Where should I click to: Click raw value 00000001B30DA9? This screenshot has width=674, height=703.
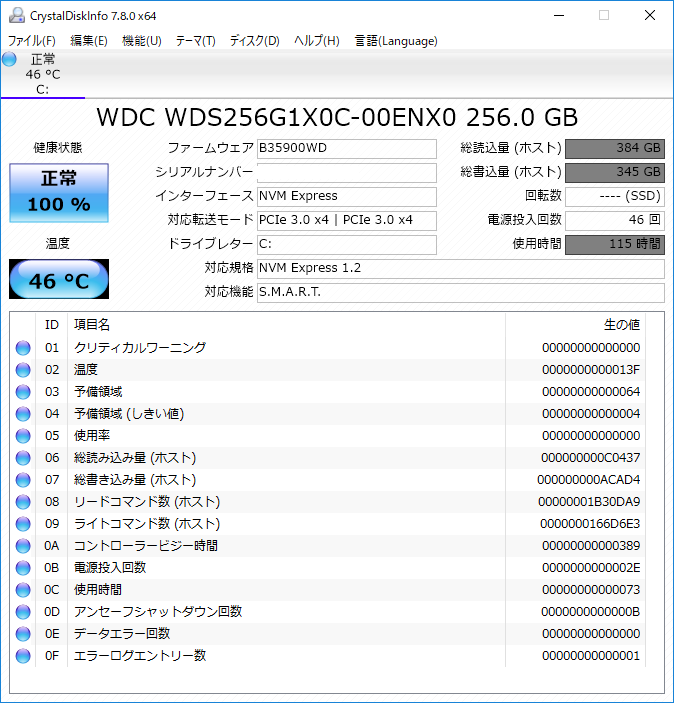coord(589,502)
